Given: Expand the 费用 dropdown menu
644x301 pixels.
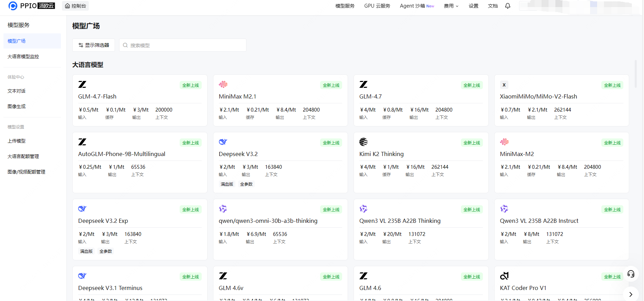Looking at the screenshot, I should (451, 6).
